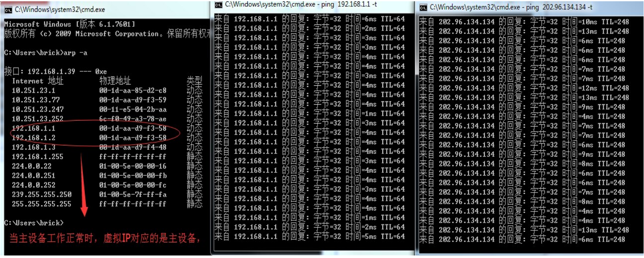
Task: Click the cmd icon in arp window title bar
Action: click(8, 9)
